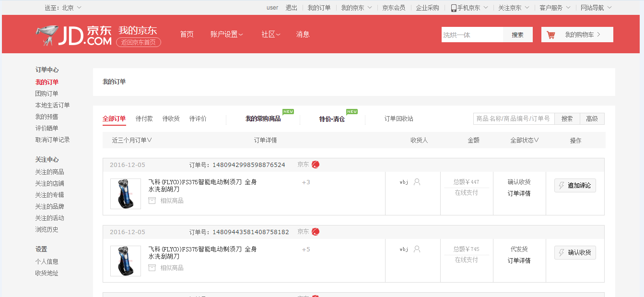Select 待收货 tab
The height and width of the screenshot is (297, 644).
pos(171,119)
